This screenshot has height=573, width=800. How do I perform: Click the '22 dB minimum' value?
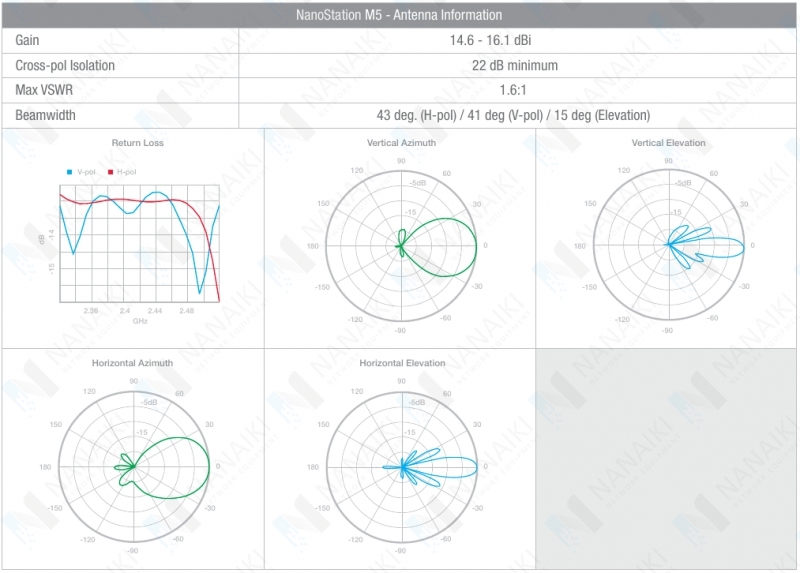coord(515,65)
